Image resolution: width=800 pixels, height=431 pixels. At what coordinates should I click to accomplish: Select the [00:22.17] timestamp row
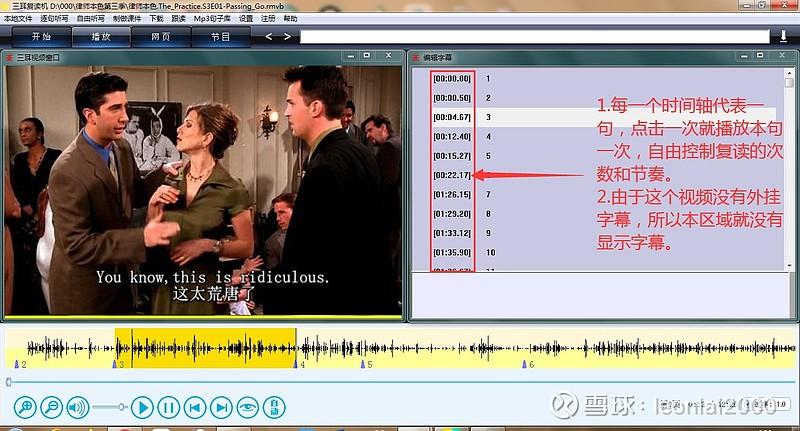pyautogui.click(x=452, y=175)
